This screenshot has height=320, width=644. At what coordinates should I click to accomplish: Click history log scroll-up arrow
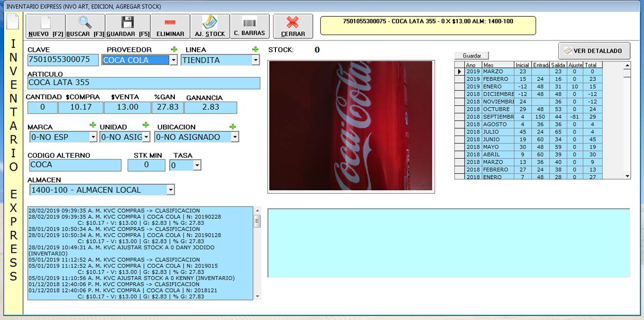tap(257, 210)
